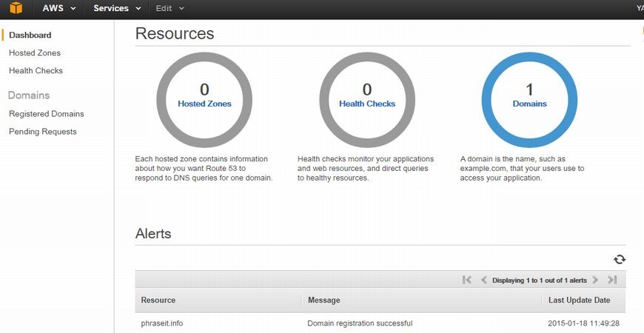Click the AWS orange cube logo

click(16, 9)
